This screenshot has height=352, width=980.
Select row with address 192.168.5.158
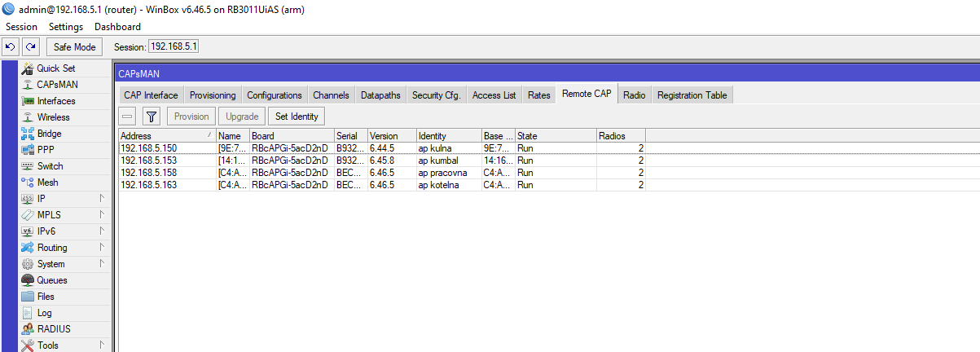(382, 173)
